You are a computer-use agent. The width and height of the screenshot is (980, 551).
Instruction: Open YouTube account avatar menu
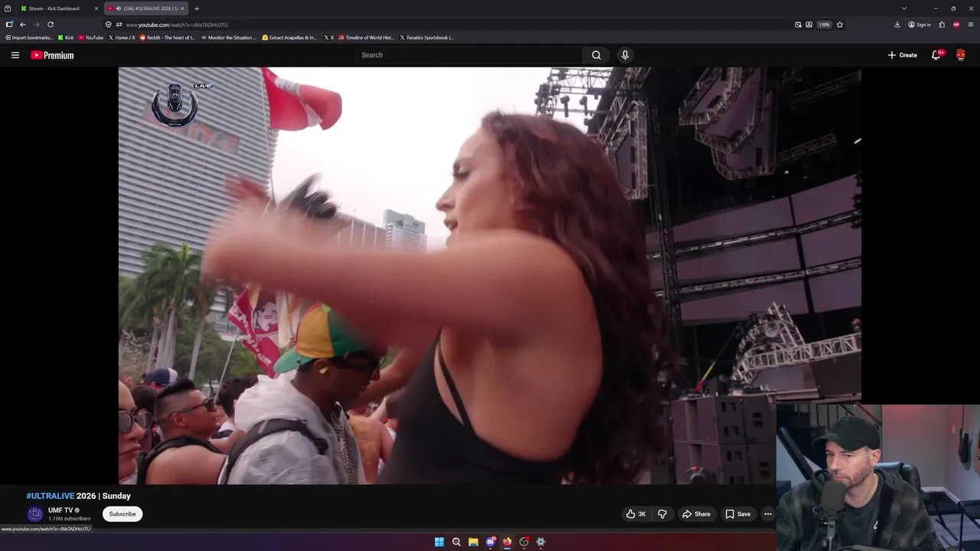point(961,55)
